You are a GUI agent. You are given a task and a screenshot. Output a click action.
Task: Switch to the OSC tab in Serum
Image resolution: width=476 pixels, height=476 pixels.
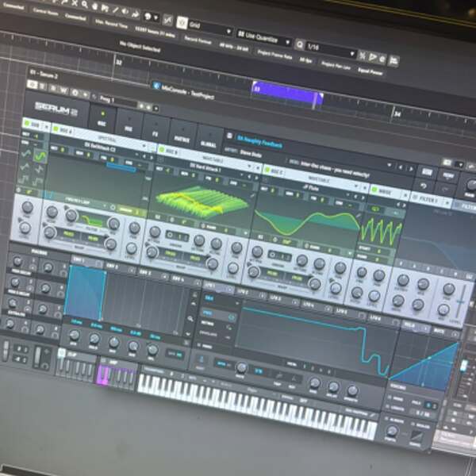[x=102, y=120]
